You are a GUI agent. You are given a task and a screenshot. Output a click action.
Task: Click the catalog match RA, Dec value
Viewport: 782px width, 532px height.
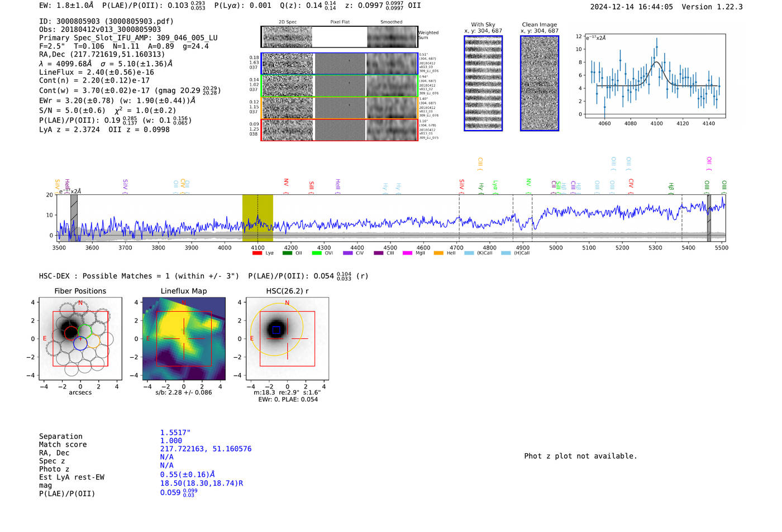click(x=206, y=449)
